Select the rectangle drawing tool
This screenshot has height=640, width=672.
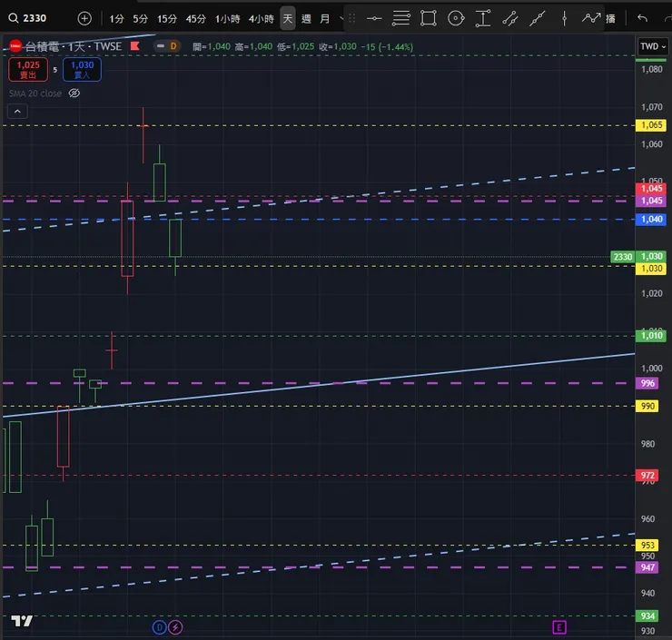pos(428,18)
